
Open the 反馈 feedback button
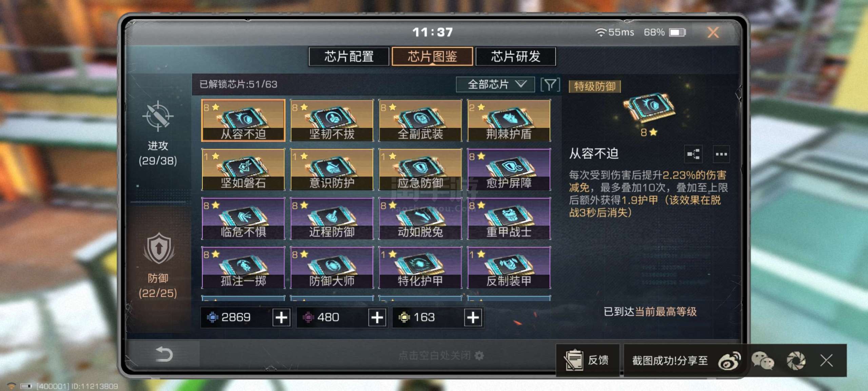point(588,360)
